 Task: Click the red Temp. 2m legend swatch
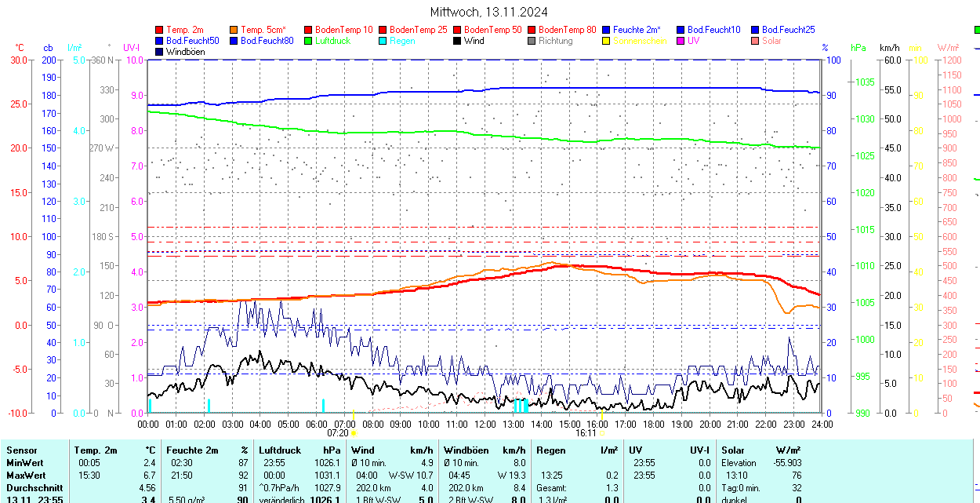coord(160,30)
